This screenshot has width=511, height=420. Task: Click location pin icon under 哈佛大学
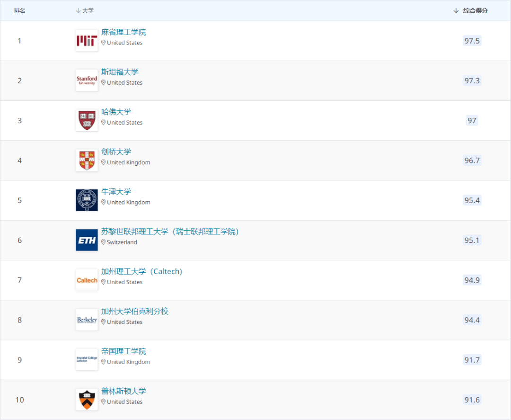coord(103,122)
